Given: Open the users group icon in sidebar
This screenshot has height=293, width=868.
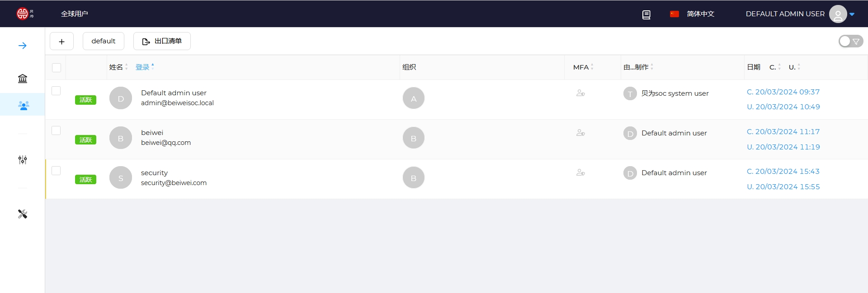Looking at the screenshot, I should coord(24,105).
